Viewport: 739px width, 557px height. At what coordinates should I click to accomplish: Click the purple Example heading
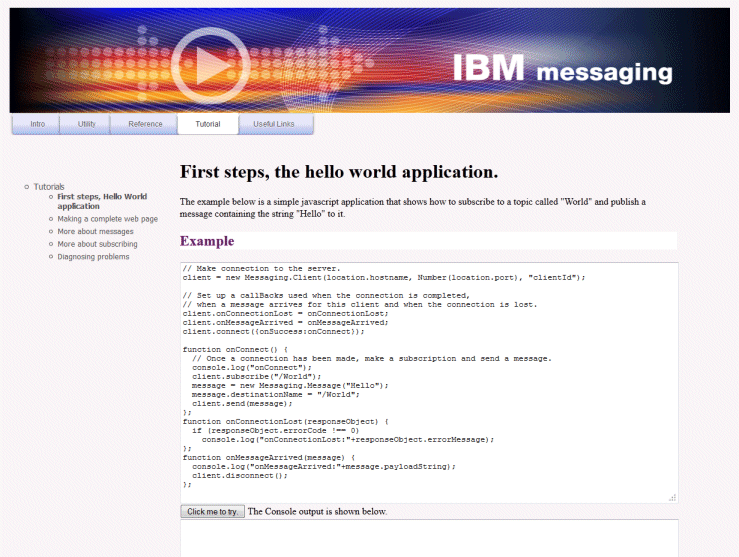tap(207, 241)
